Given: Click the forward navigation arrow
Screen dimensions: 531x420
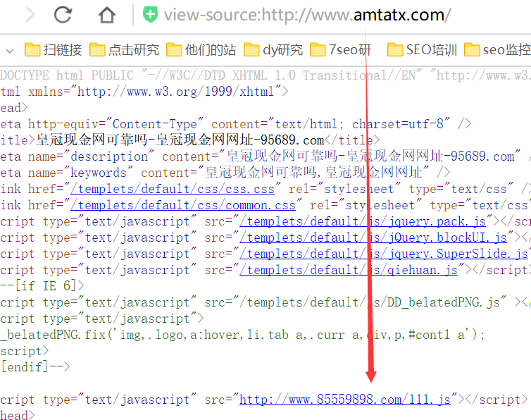Looking at the screenshot, I should (30, 14).
